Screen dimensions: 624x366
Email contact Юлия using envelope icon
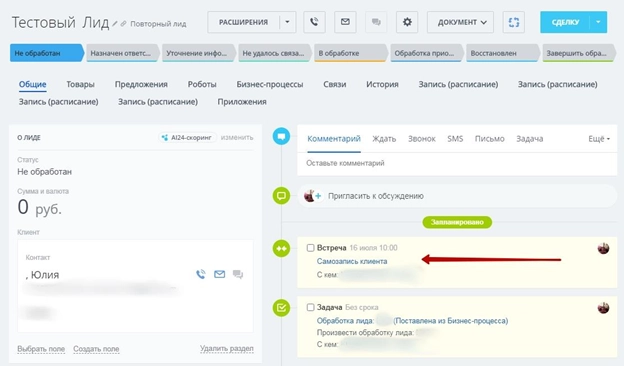click(x=220, y=274)
